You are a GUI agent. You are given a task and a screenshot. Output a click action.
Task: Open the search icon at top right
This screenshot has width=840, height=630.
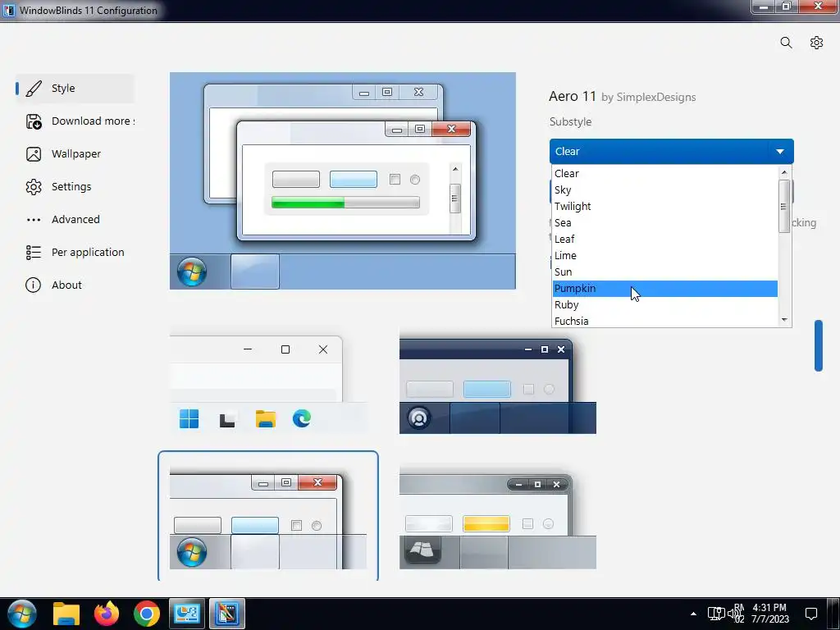pyautogui.click(x=786, y=43)
